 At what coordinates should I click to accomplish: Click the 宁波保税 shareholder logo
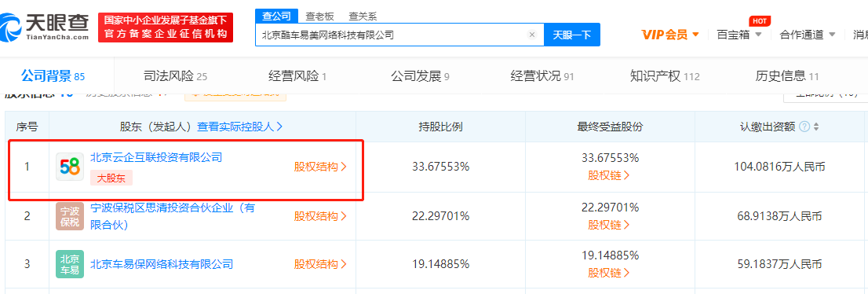coord(70,216)
